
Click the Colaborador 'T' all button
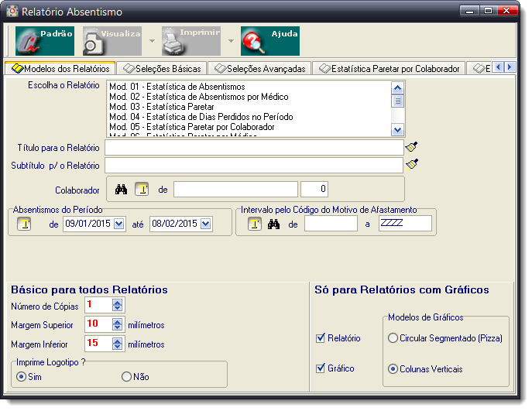(x=142, y=189)
